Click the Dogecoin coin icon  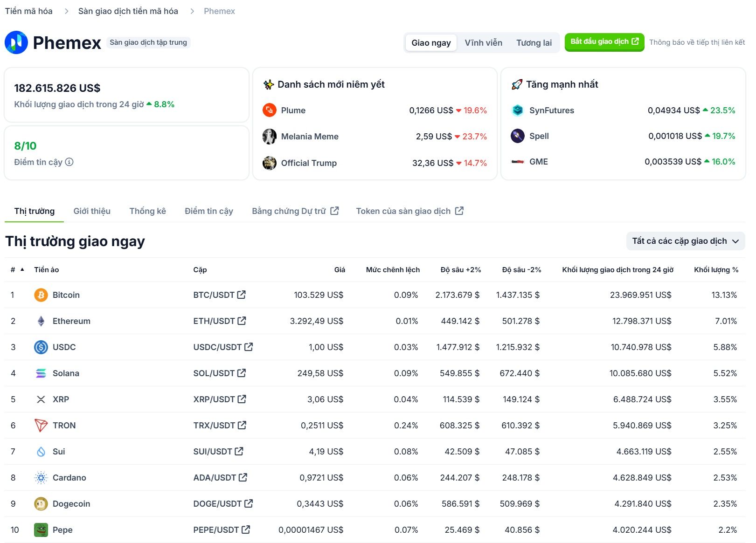coord(41,504)
